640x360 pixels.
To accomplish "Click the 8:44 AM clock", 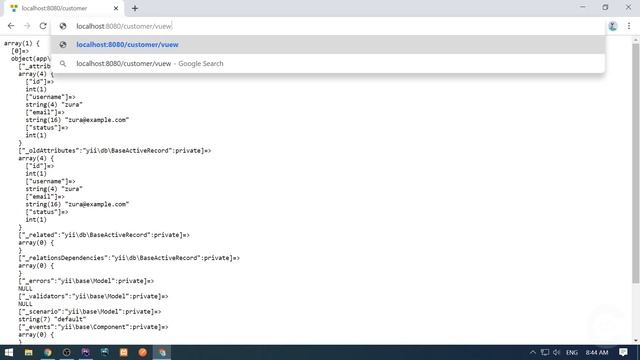I will pos(597,352).
